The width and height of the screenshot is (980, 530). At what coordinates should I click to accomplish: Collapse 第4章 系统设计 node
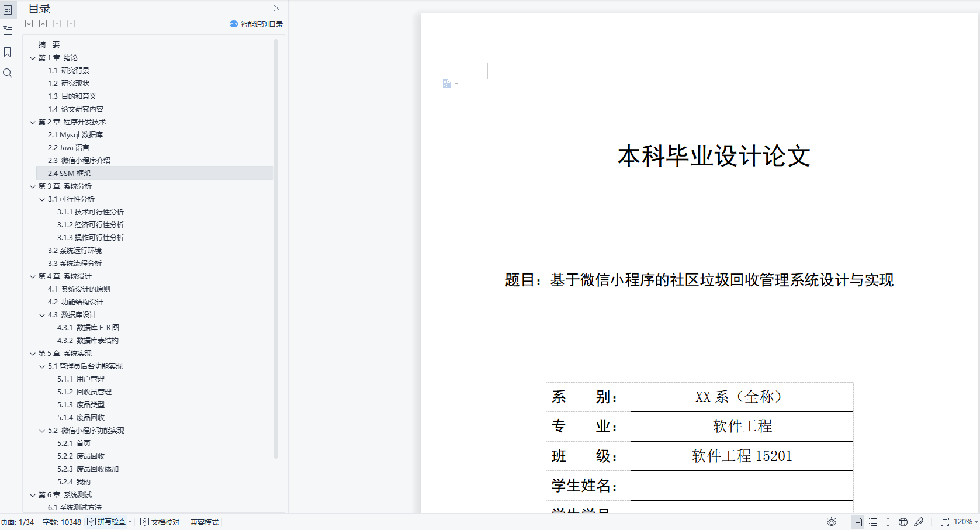(33, 276)
